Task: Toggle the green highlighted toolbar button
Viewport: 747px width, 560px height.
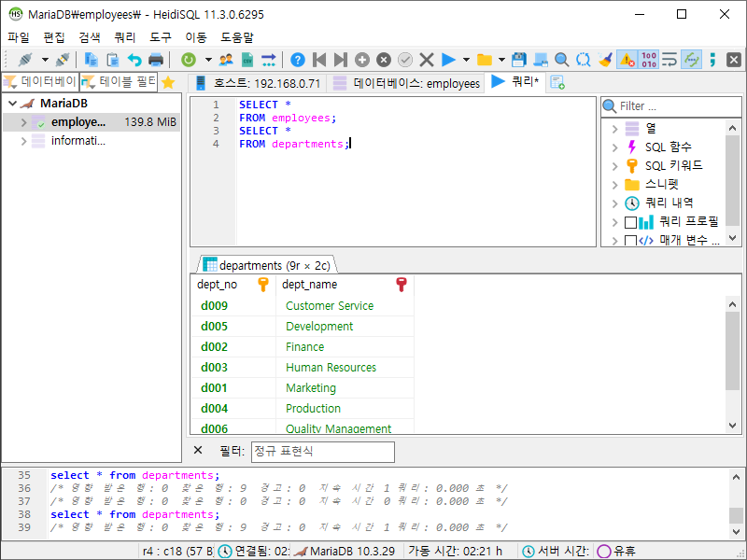Action: (x=691, y=60)
